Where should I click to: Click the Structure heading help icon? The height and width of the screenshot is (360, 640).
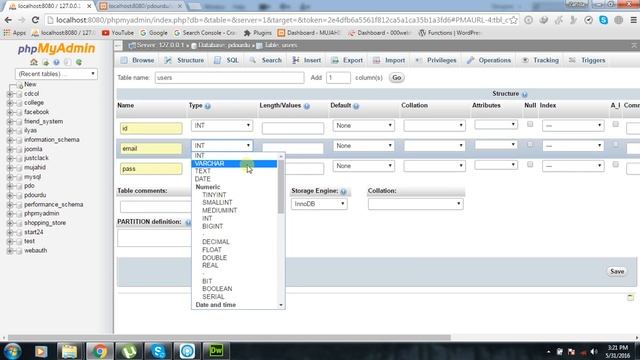[x=524, y=94]
